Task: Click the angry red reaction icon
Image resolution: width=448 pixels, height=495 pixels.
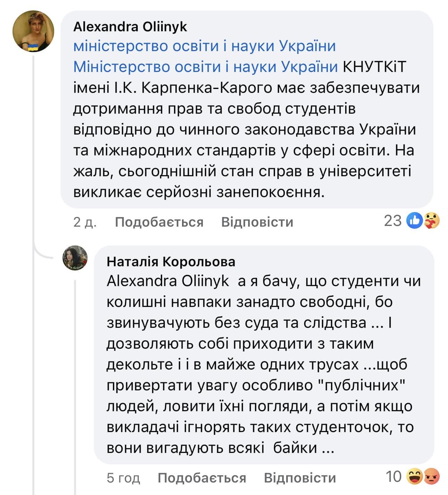Action: pos(432,477)
